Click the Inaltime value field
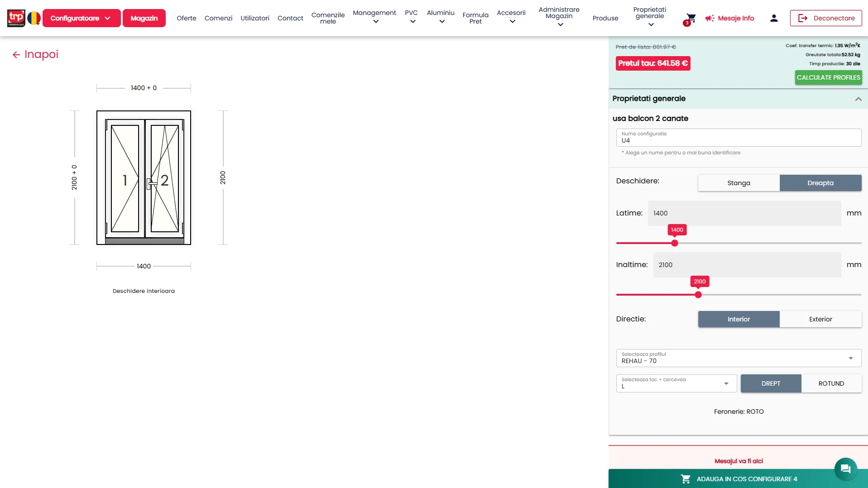Screen dimensions: 868x488 click(747, 265)
